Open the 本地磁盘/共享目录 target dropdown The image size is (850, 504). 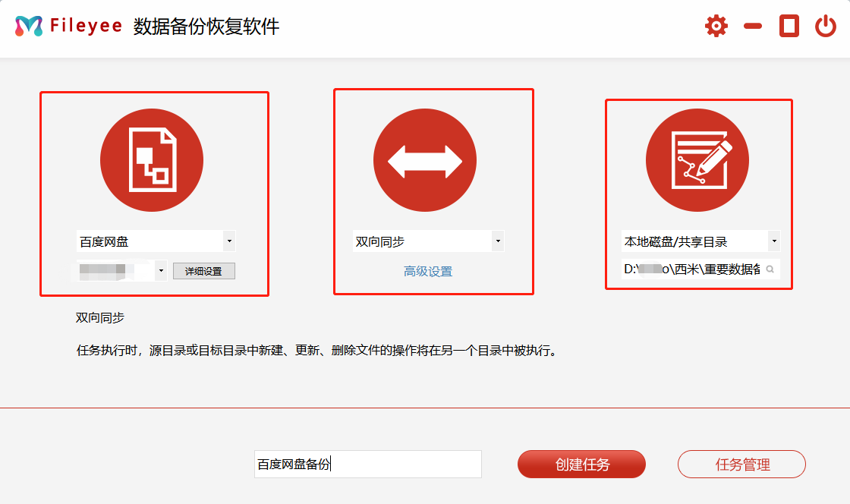[773, 242]
